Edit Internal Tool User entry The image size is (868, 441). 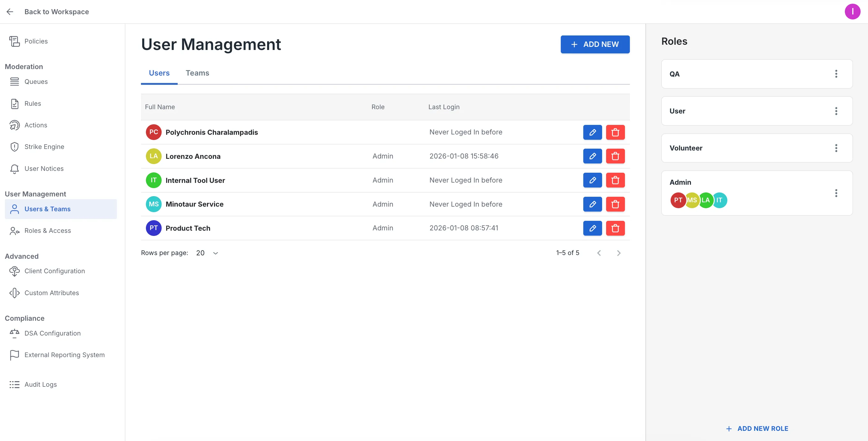tap(592, 180)
